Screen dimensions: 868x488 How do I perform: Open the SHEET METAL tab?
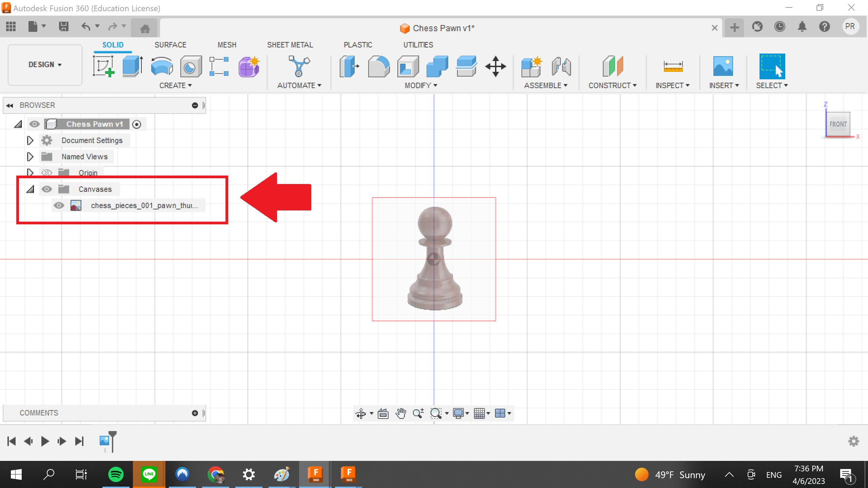coord(290,44)
